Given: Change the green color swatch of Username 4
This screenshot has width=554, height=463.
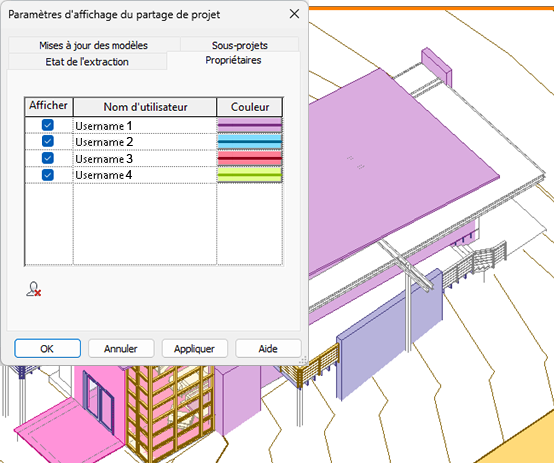Looking at the screenshot, I should point(249,175).
